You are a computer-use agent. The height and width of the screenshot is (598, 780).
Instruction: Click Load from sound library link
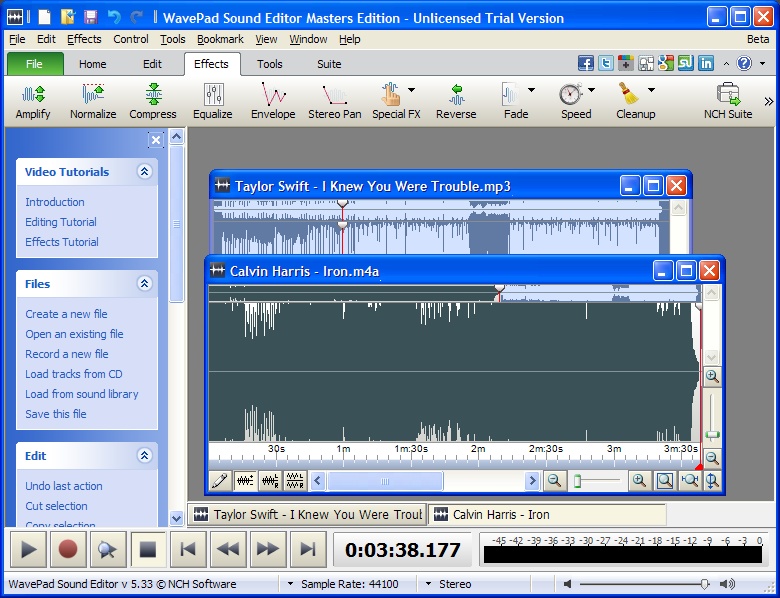pos(82,394)
